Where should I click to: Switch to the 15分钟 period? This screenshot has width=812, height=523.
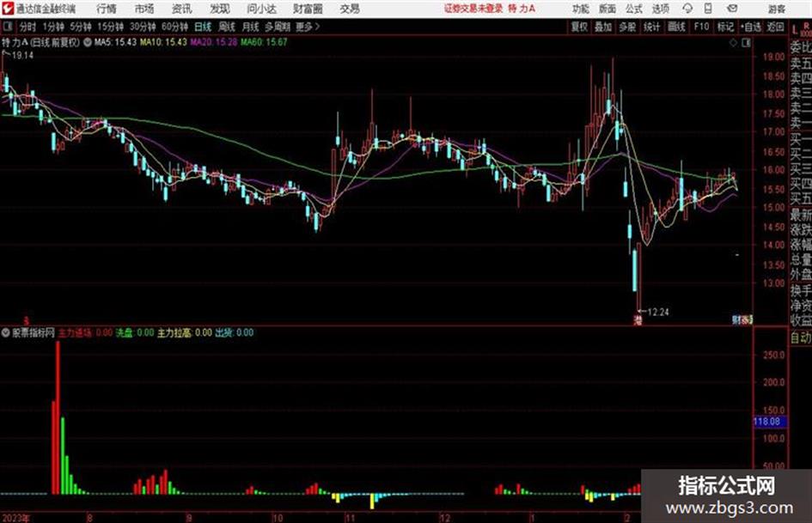point(111,27)
